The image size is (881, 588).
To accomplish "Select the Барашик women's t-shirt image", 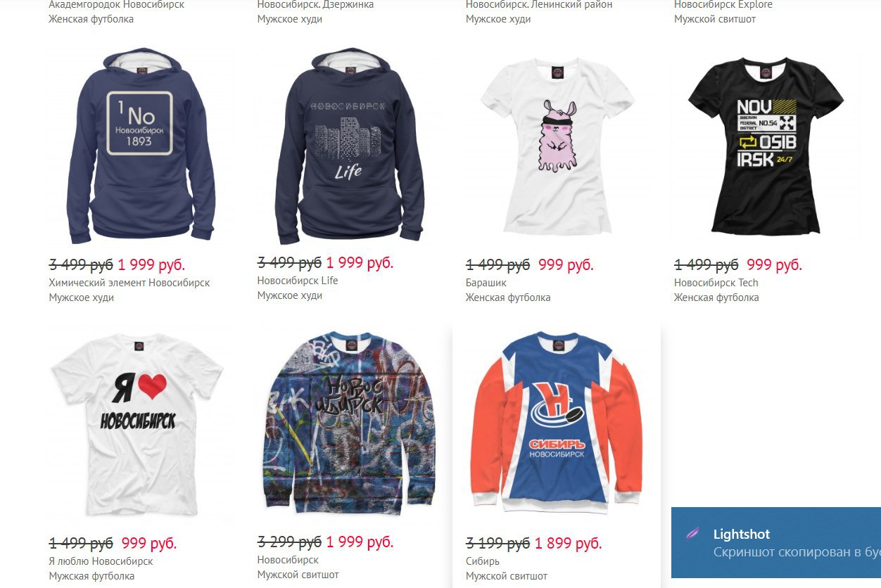I will point(557,146).
